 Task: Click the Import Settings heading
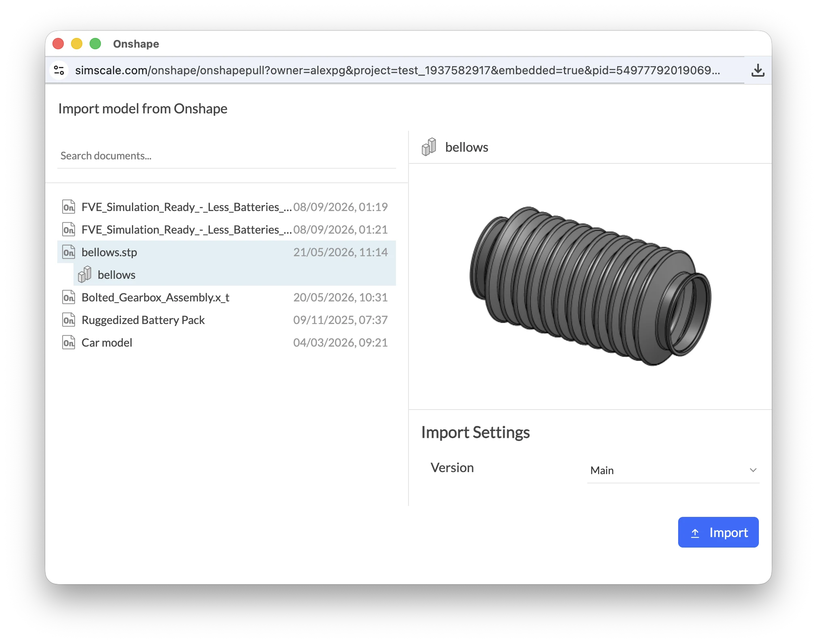tap(476, 432)
